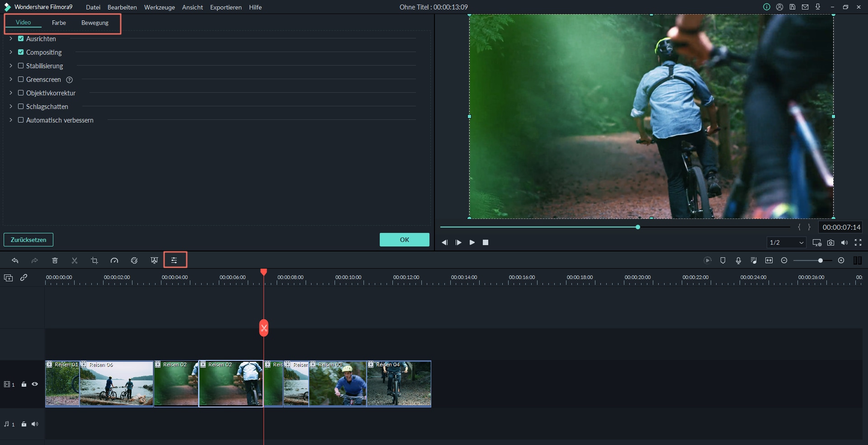Image resolution: width=868 pixels, height=445 pixels.
Task: Click the timeline zoom slider handle
Action: click(821, 261)
